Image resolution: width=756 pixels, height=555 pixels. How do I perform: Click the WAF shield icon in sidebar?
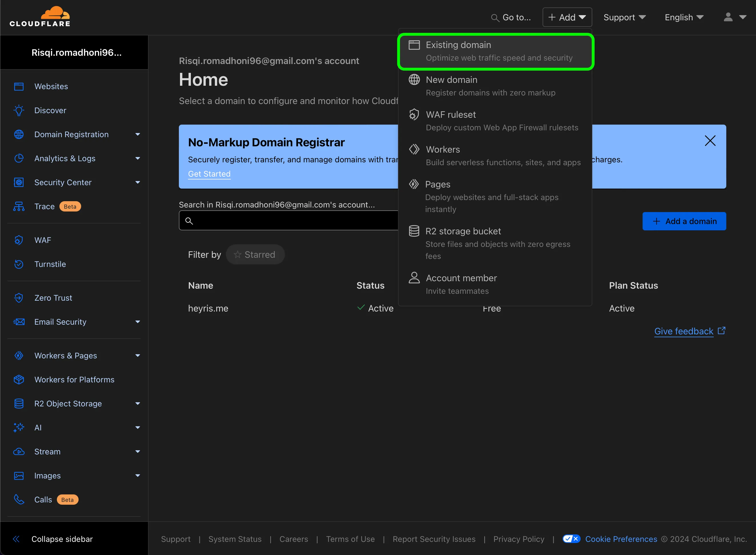19,240
